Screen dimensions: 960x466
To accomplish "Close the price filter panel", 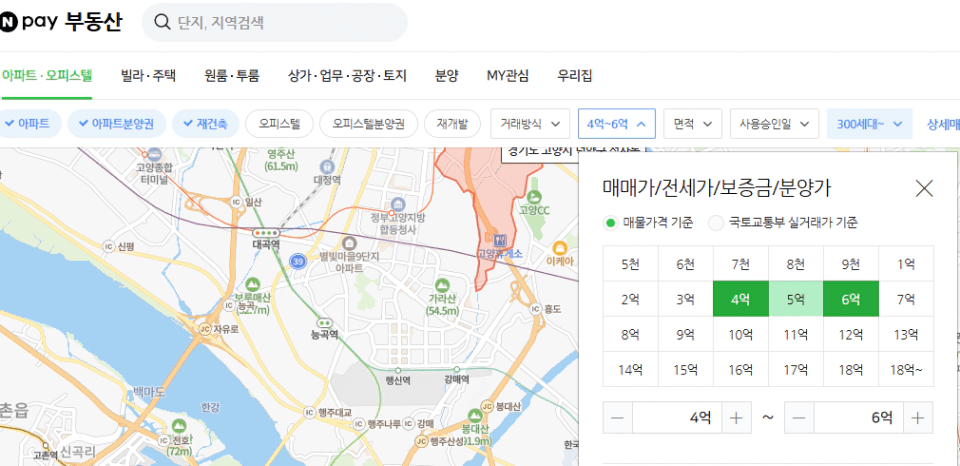I will (x=924, y=188).
